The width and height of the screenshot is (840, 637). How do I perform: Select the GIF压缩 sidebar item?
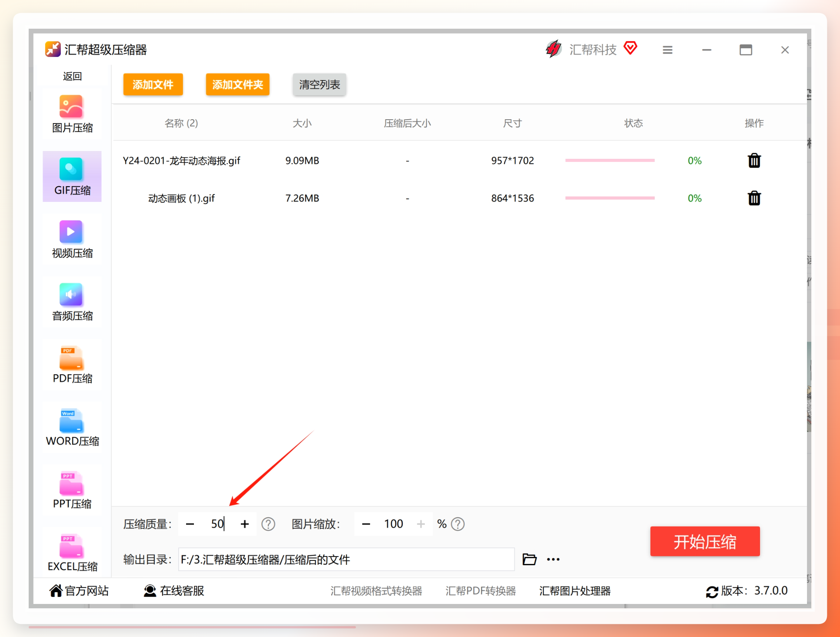[x=72, y=177]
